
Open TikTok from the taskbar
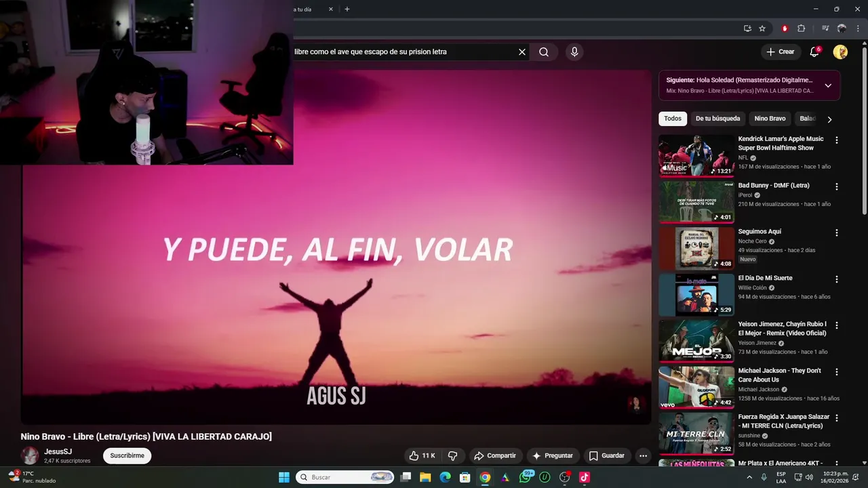tap(585, 477)
